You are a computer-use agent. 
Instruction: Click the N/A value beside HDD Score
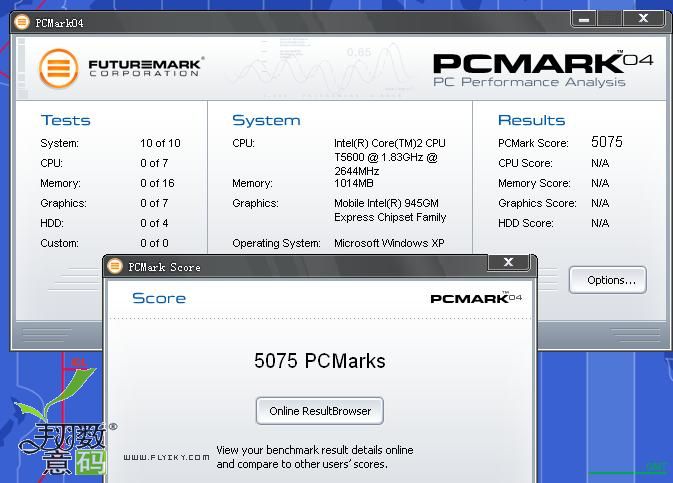click(x=600, y=223)
